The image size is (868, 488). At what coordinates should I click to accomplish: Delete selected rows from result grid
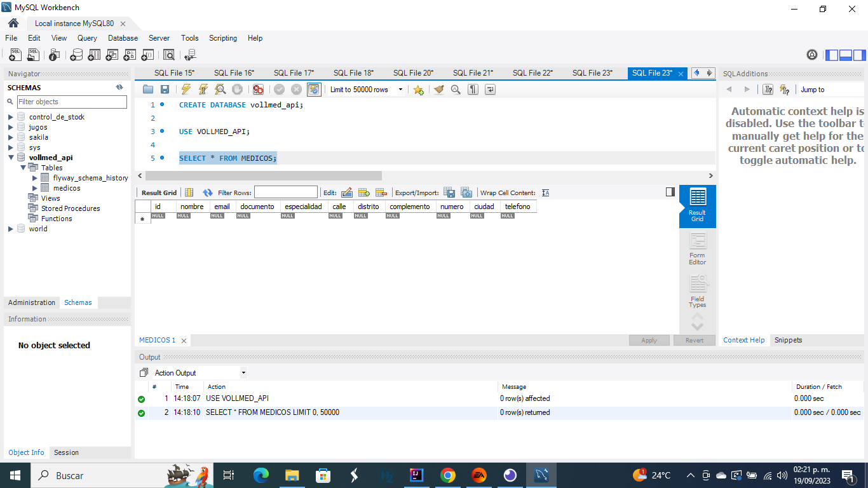[381, 193]
